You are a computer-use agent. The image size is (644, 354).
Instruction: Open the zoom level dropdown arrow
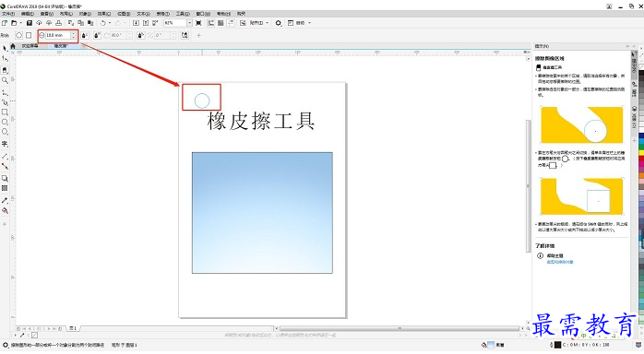click(189, 23)
